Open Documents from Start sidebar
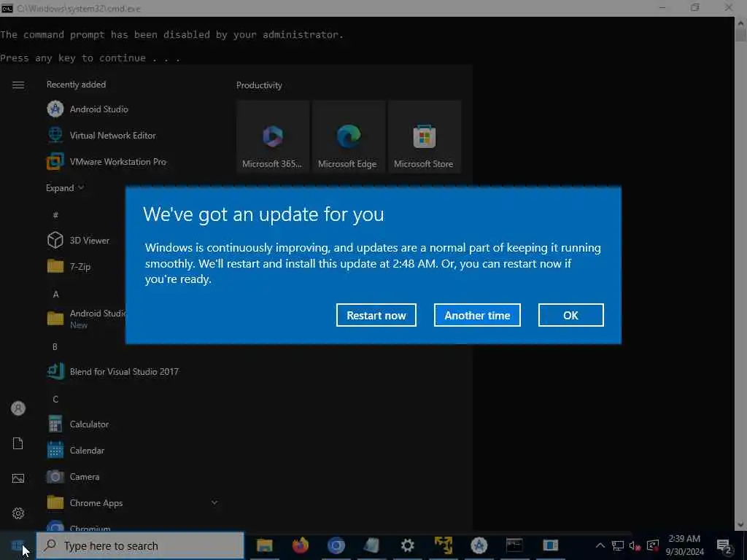This screenshot has height=560, width=747. tap(18, 443)
